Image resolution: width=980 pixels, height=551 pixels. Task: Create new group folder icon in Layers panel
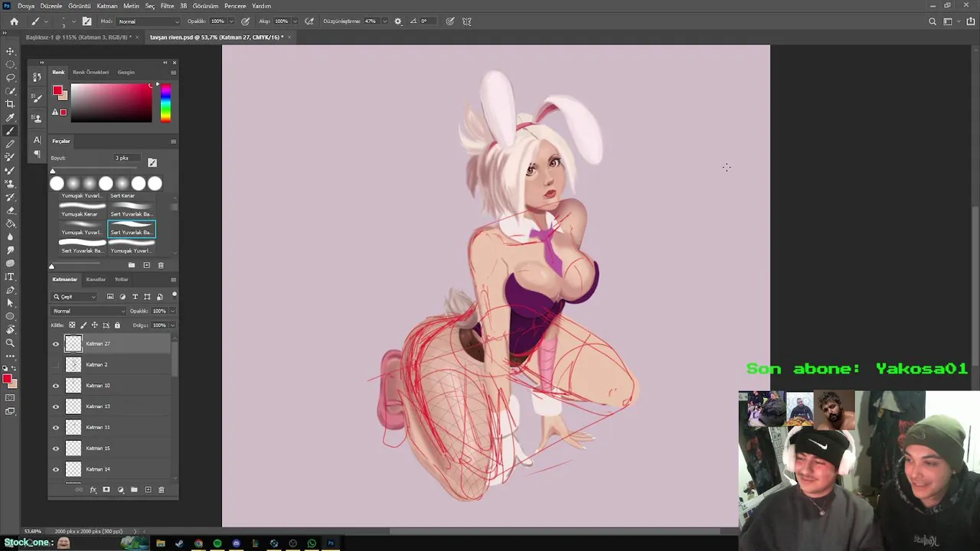[x=134, y=490]
